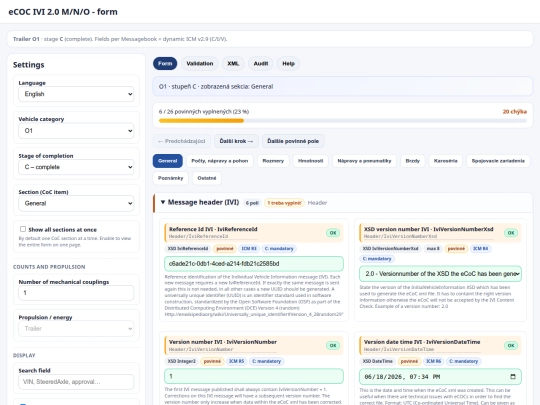The image size is (540, 405).
Task: Open Stage of completion dropdown
Action: click(76, 167)
